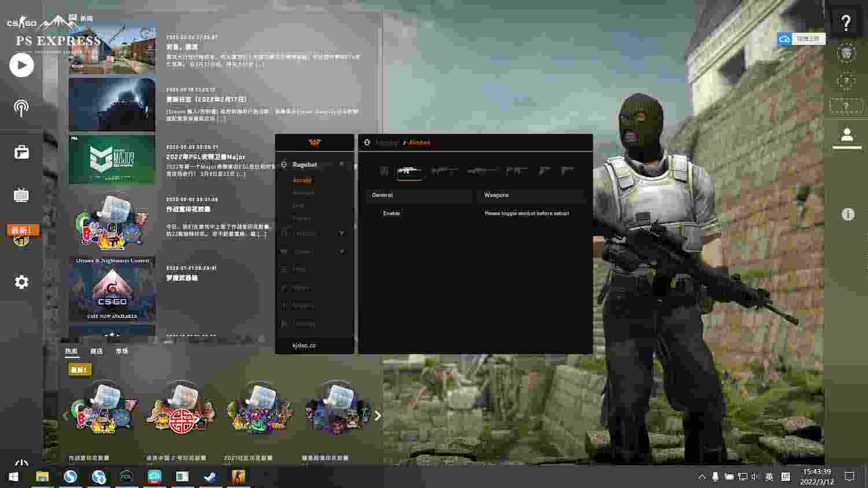The image size is (868, 488).
Task: Click the info circle icon on right panel
Action: coord(848,215)
